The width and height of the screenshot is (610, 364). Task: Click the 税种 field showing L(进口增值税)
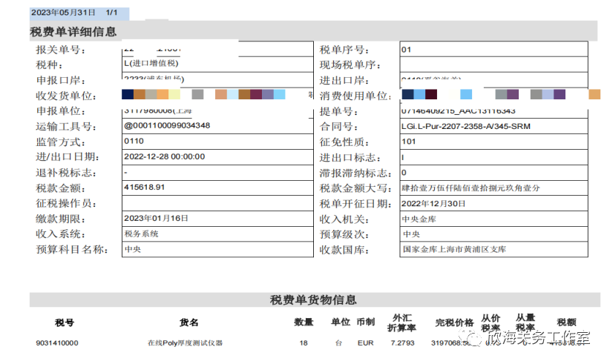click(x=217, y=64)
